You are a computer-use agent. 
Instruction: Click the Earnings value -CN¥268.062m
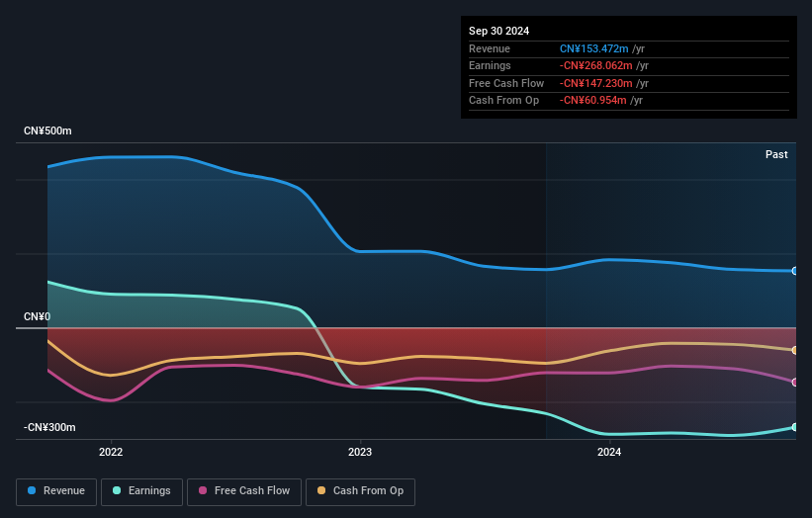coord(596,65)
